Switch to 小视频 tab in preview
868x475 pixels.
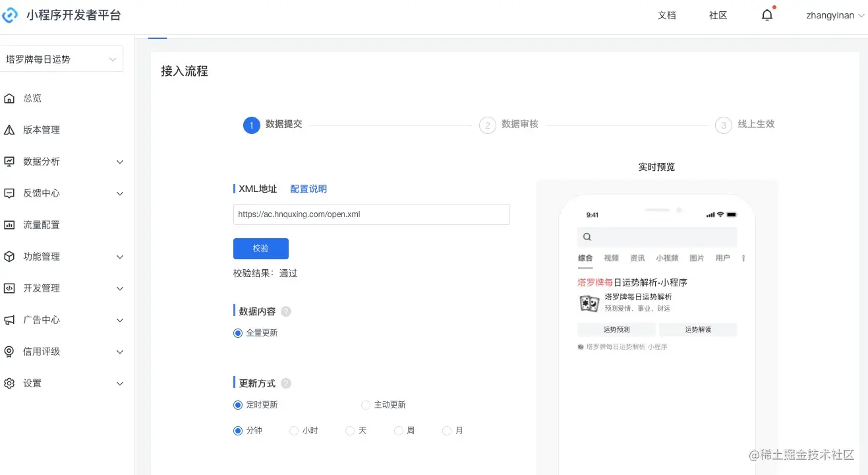tap(667, 258)
